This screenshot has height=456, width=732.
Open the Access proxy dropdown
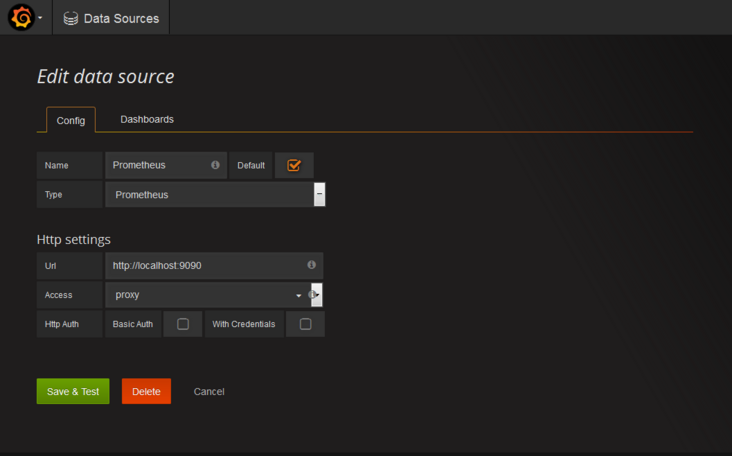[x=205, y=295]
